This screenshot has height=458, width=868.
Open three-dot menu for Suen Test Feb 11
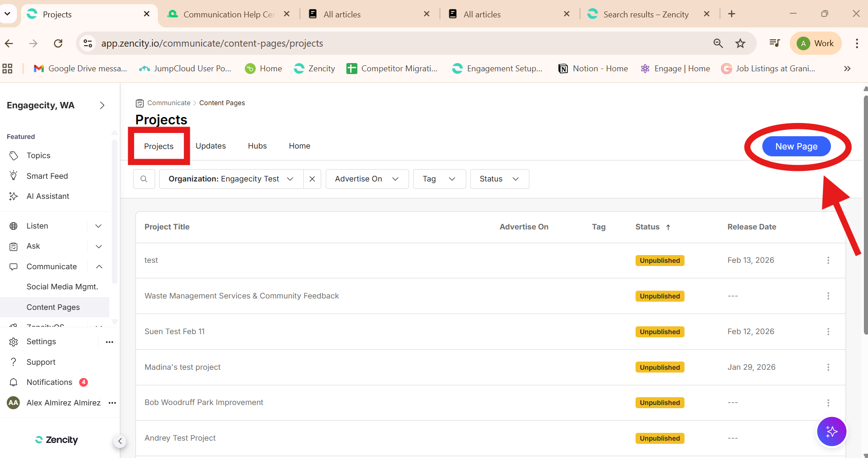pyautogui.click(x=828, y=331)
